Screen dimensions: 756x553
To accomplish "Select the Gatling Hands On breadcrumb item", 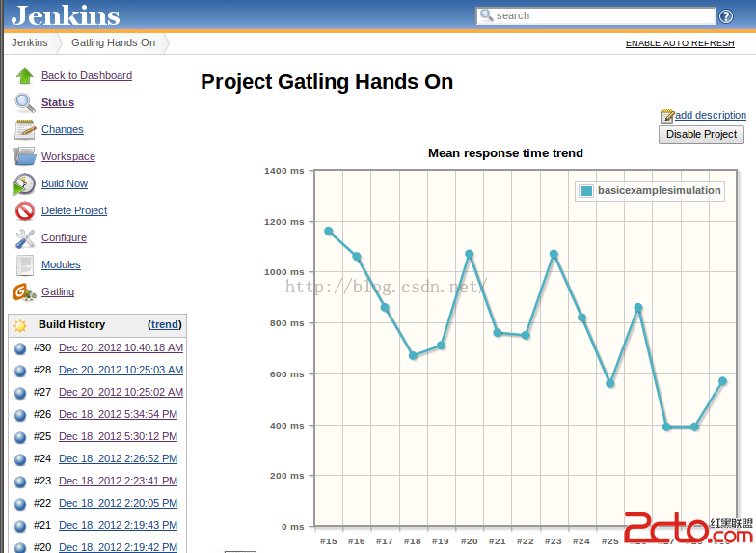I will tap(114, 42).
